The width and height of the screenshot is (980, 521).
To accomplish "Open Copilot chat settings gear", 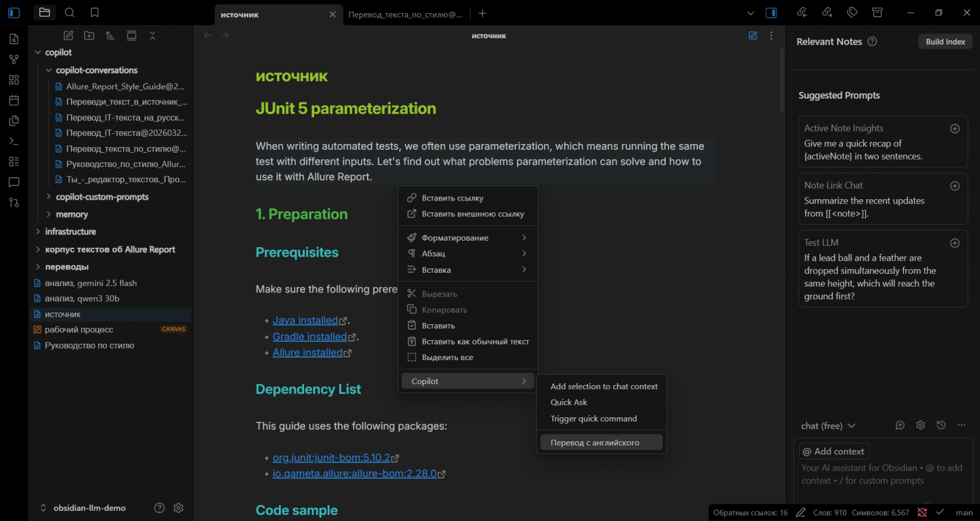I will click(920, 425).
